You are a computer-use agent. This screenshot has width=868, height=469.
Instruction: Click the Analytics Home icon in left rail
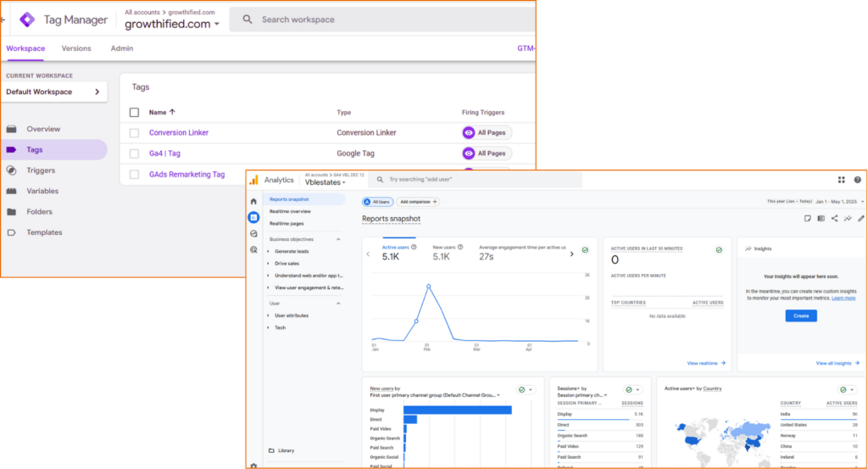253,201
